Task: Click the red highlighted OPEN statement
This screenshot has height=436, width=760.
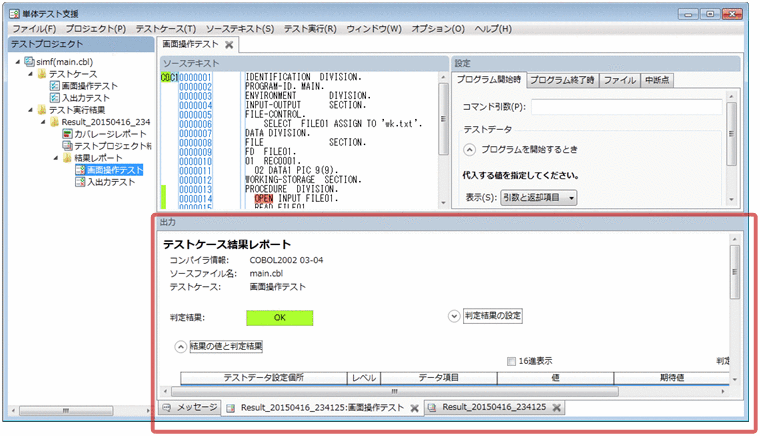Action: click(264, 199)
